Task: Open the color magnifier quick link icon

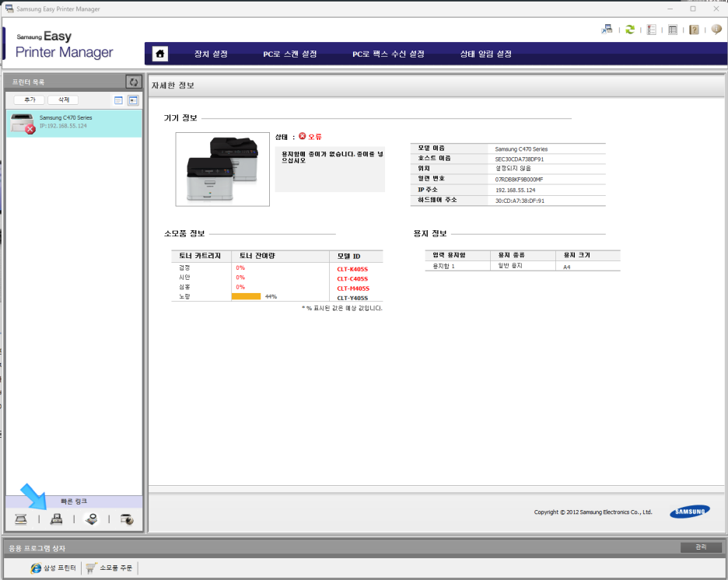Action: click(92, 519)
